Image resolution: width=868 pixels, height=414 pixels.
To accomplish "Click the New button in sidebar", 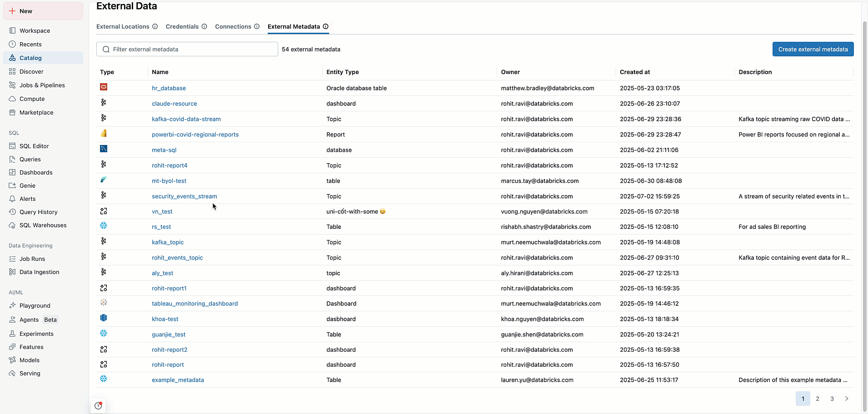I will click(x=43, y=11).
